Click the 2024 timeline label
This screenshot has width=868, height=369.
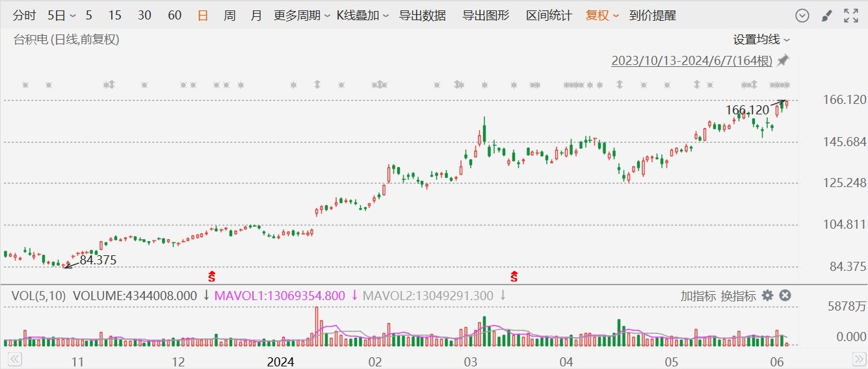[x=281, y=362]
